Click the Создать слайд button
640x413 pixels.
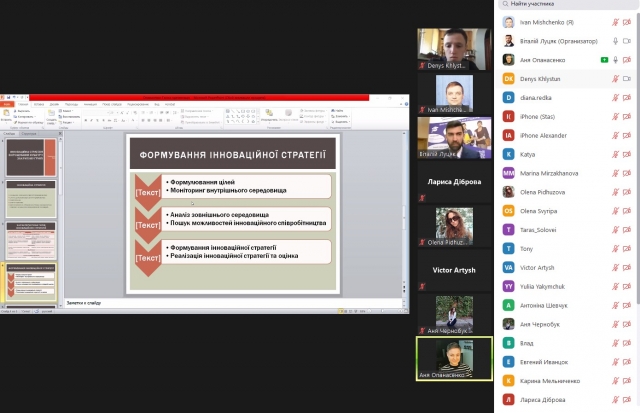click(x=51, y=117)
